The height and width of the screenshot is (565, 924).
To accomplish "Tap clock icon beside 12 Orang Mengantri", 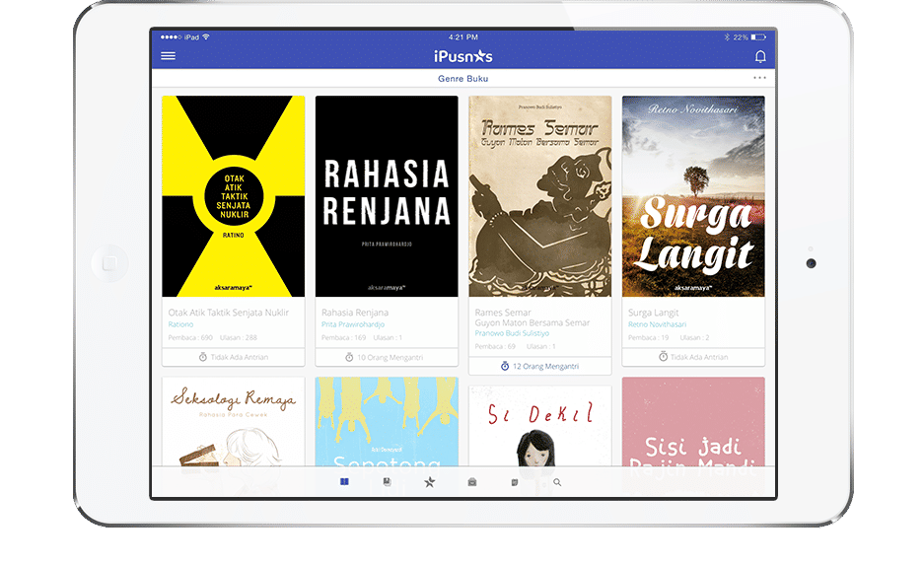I will point(505,366).
